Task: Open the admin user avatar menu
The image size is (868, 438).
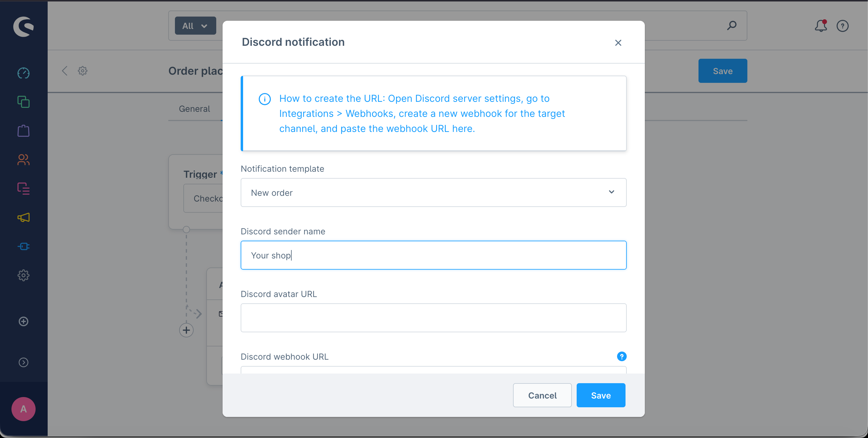Action: click(23, 409)
